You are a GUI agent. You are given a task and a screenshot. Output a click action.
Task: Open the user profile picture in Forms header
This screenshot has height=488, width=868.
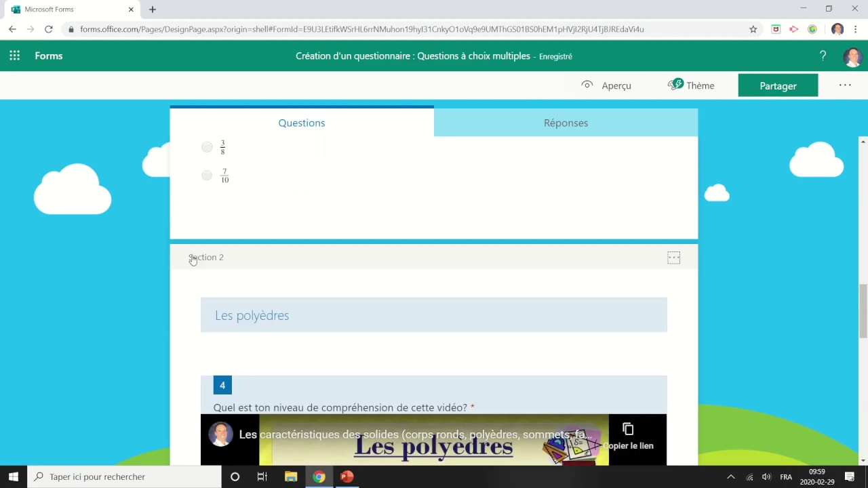(852, 56)
